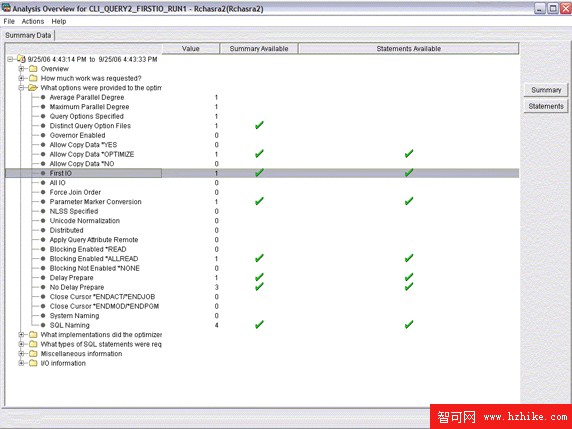The width and height of the screenshot is (572, 429).
Task: Select the Allow Copy Data *YES item
Action: 83,145
